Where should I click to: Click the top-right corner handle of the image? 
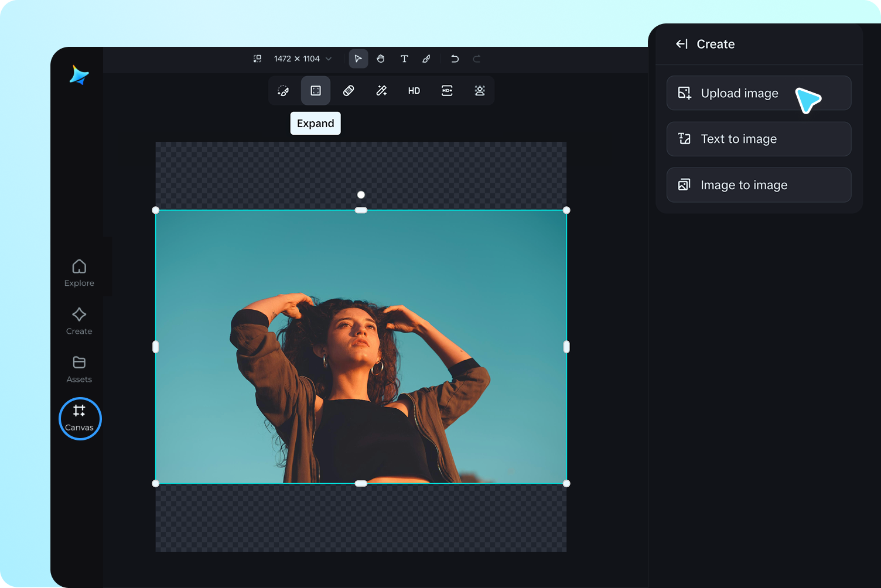tap(566, 210)
